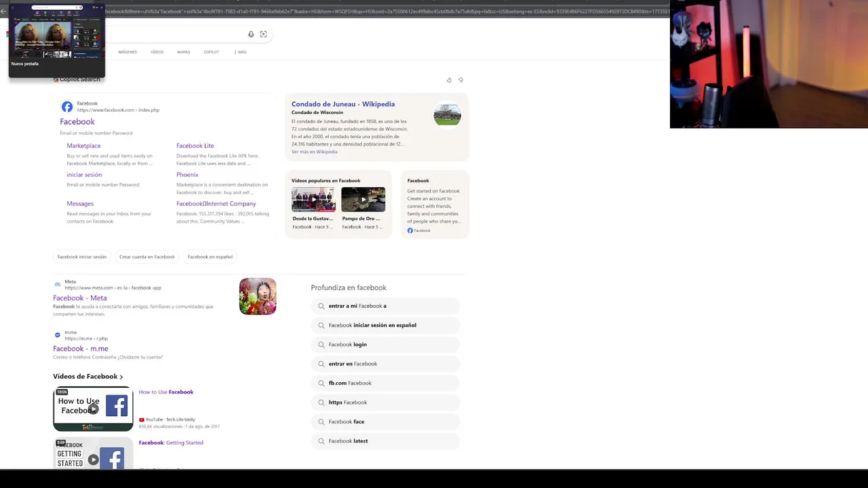
Task: Switch to the Mapas tab
Action: [184, 52]
